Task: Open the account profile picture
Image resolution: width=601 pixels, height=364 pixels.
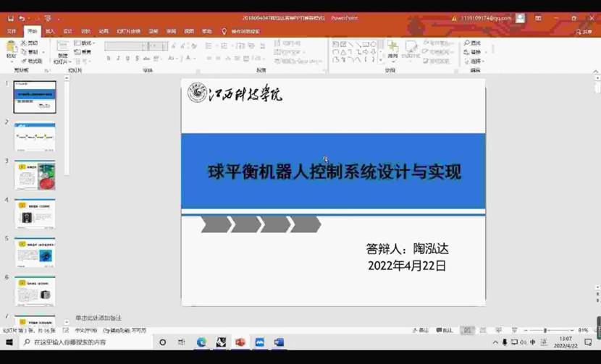Action: [520, 18]
